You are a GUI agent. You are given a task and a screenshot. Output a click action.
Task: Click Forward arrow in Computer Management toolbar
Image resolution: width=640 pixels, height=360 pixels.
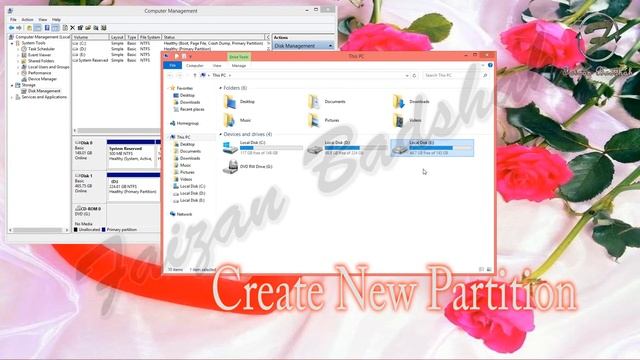click(x=19, y=28)
